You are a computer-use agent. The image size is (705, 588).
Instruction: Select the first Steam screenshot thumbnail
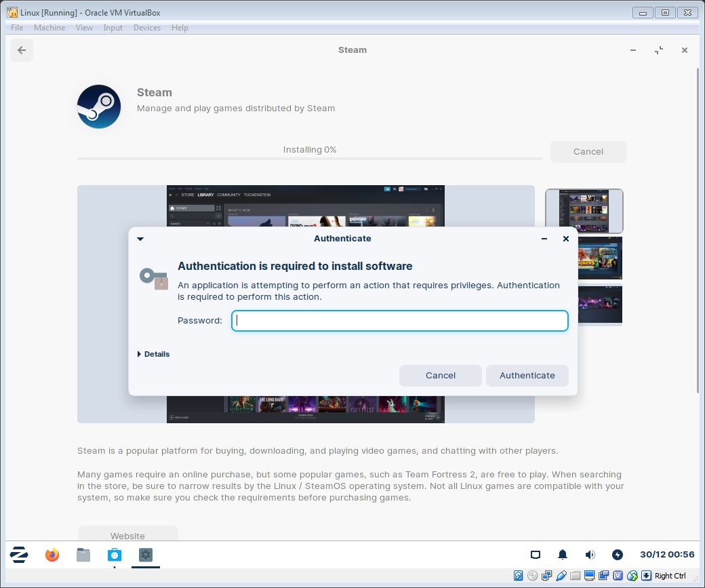point(584,211)
